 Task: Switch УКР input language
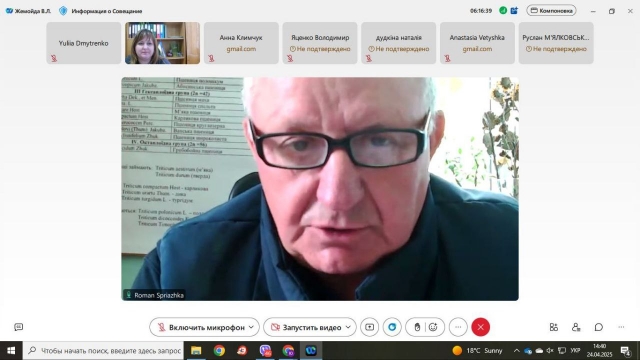pos(576,351)
